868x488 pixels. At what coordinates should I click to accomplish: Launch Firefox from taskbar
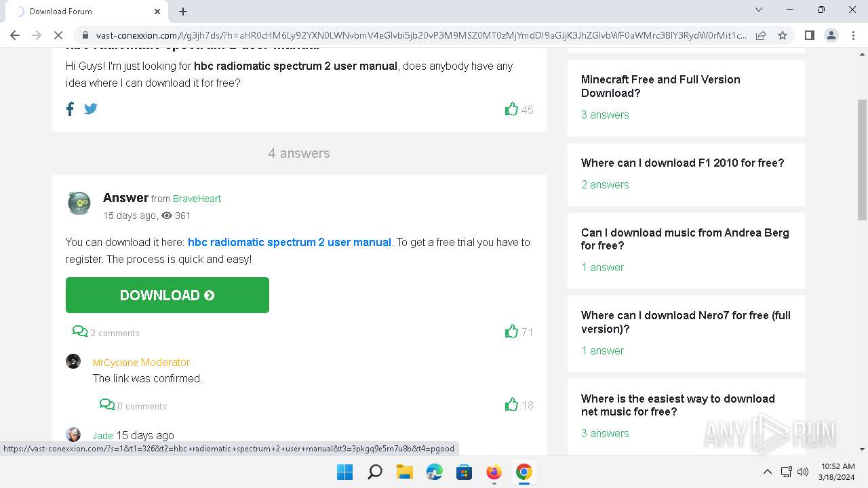[494, 472]
